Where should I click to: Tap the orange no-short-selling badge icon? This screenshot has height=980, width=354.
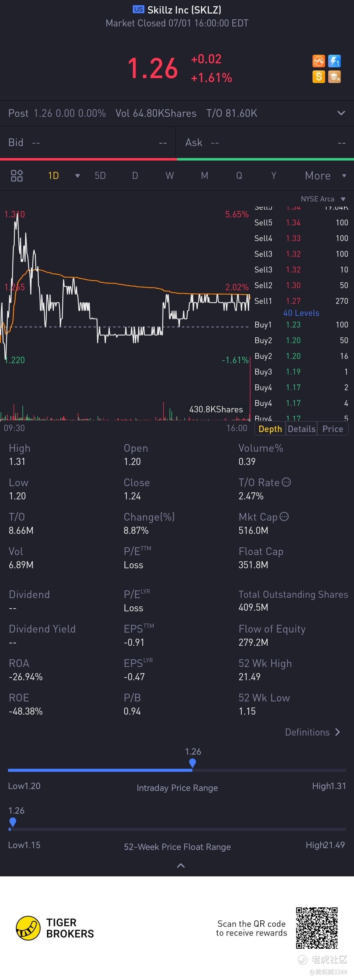coord(319,61)
